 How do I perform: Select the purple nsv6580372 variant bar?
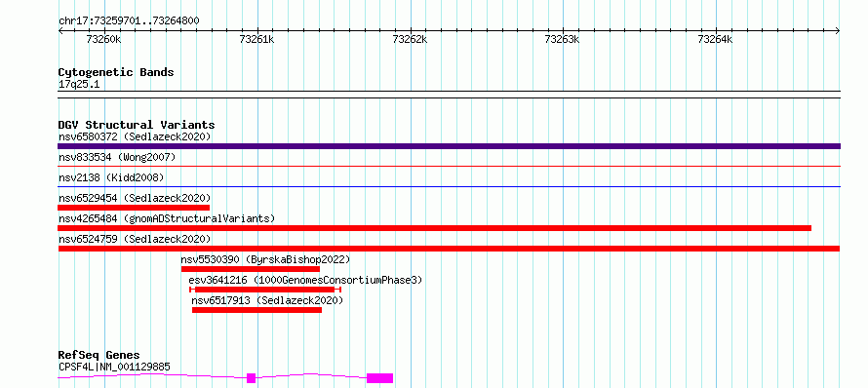coord(449,146)
